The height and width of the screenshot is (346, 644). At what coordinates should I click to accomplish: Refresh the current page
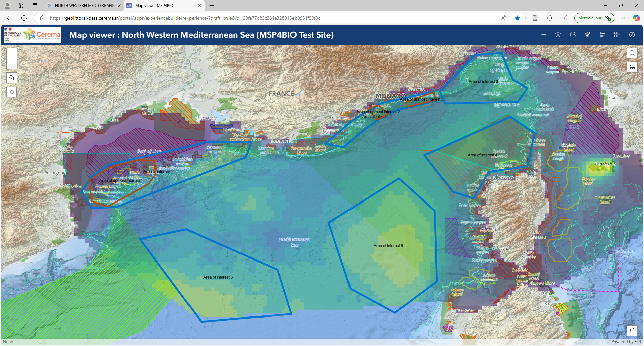pyautogui.click(x=24, y=18)
